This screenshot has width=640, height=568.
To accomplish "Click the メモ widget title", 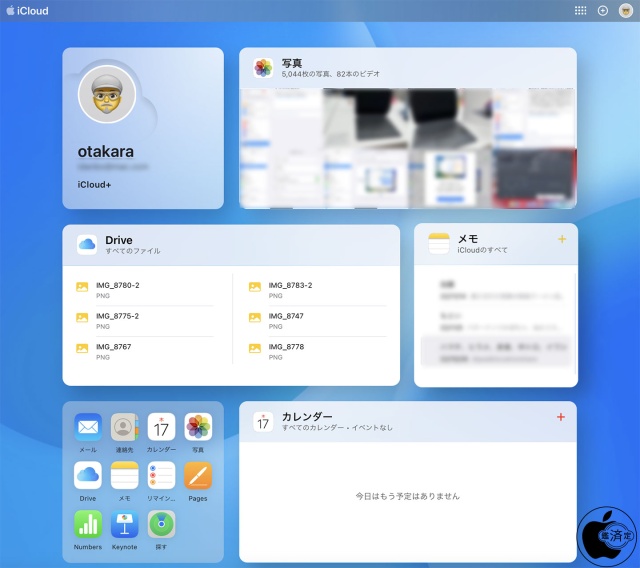I will pos(468,239).
